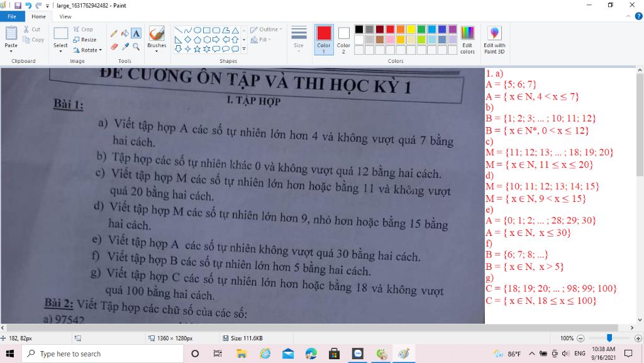Open File Explorer from taskbar
This screenshot has width=644, height=363.
point(241,354)
